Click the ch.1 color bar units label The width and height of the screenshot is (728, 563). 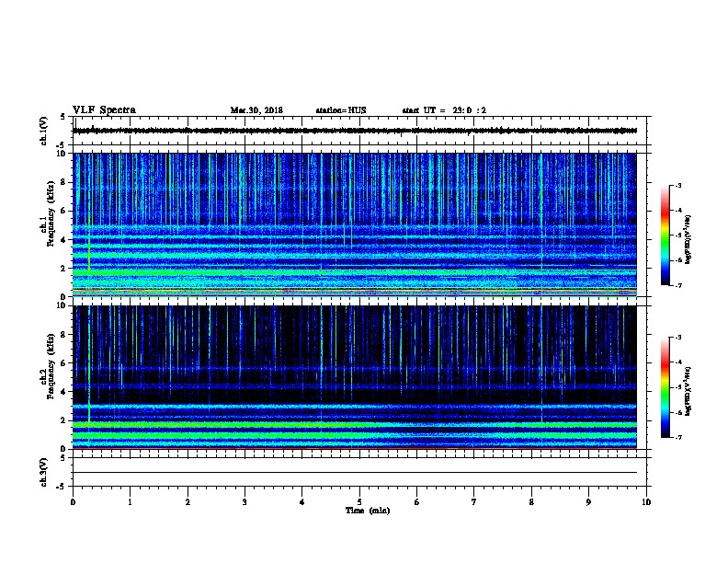[688, 240]
